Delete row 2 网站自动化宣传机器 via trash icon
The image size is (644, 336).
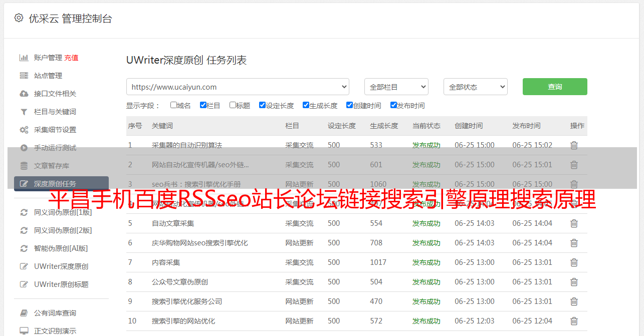click(x=574, y=165)
